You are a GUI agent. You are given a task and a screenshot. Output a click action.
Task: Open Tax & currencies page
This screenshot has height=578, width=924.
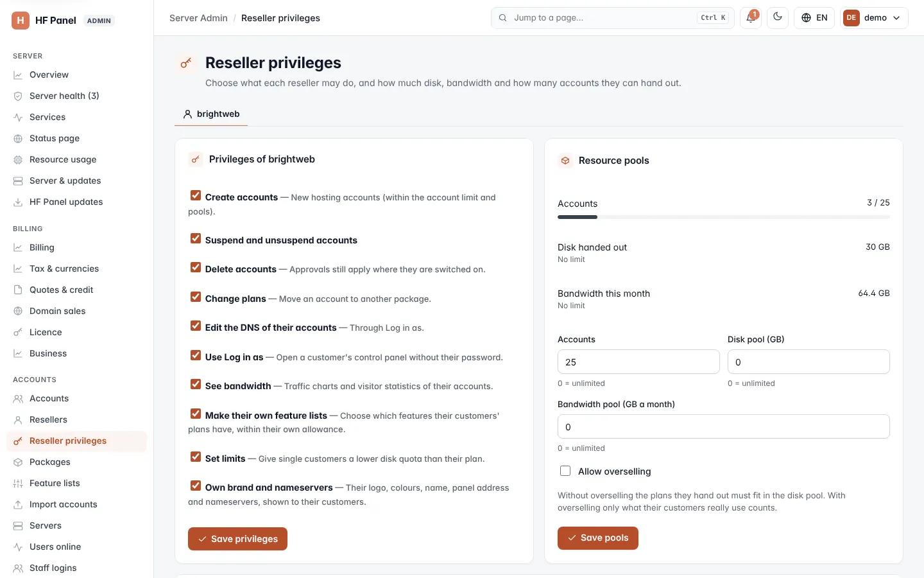(76, 268)
